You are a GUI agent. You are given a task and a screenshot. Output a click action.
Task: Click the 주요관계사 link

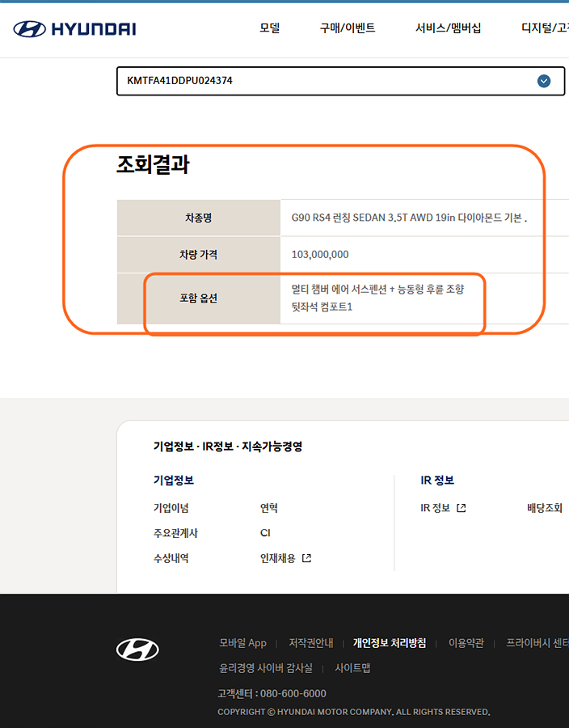coord(175,533)
